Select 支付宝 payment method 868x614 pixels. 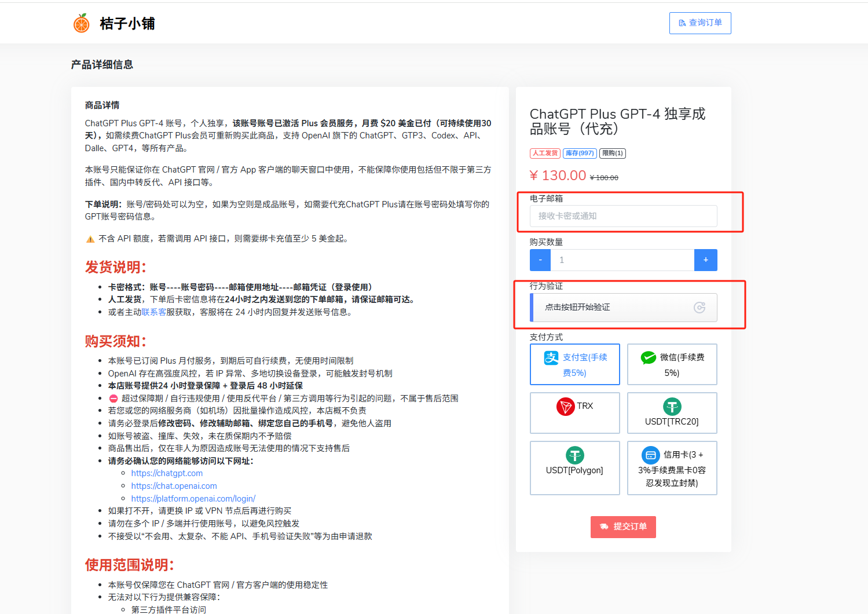575,364
